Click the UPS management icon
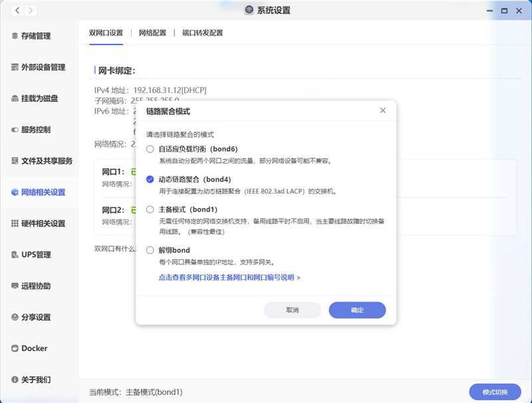Image resolution: width=532 pixels, height=403 pixels. (15, 255)
